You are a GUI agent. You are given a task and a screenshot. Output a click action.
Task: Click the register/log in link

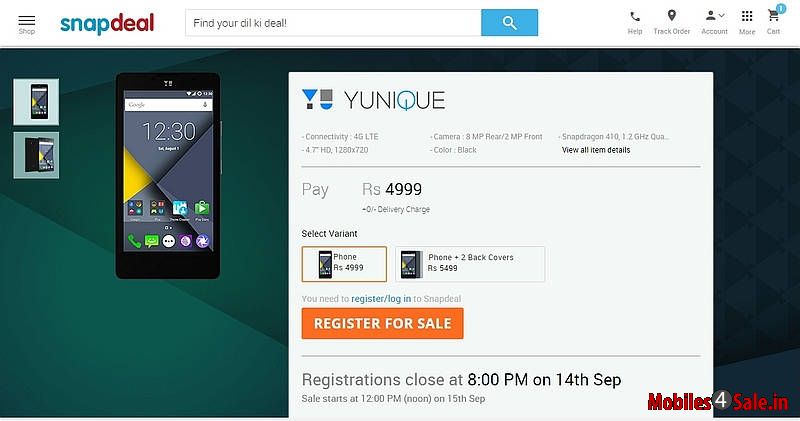coord(381,299)
